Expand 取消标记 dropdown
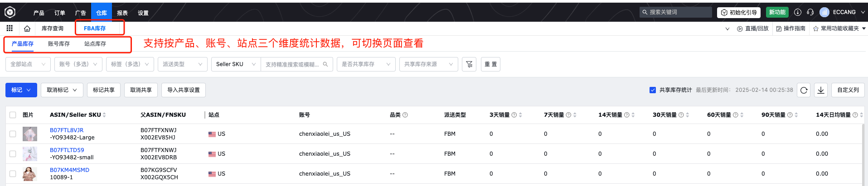This screenshot has width=868, height=186. pos(62,90)
